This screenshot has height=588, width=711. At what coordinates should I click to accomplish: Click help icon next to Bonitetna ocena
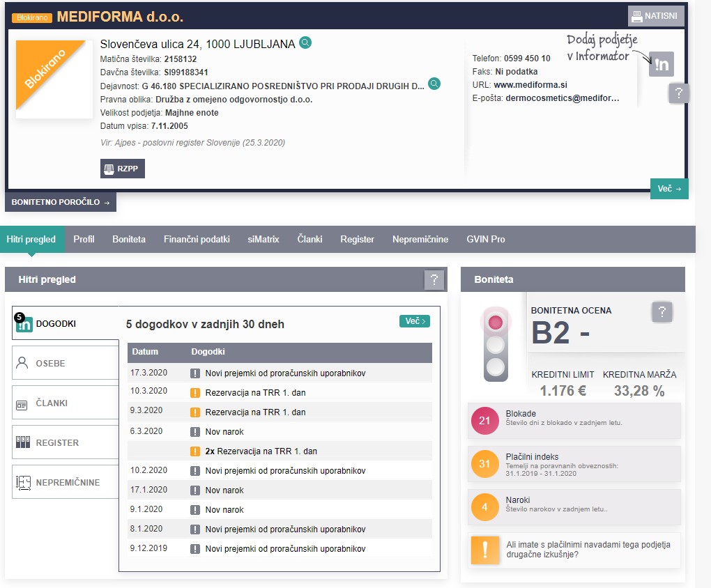point(662,312)
